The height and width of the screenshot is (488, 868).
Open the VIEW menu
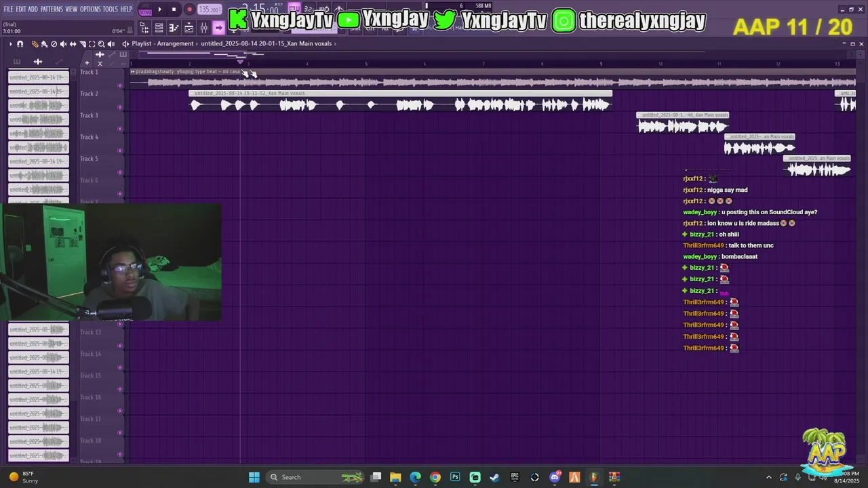click(71, 9)
